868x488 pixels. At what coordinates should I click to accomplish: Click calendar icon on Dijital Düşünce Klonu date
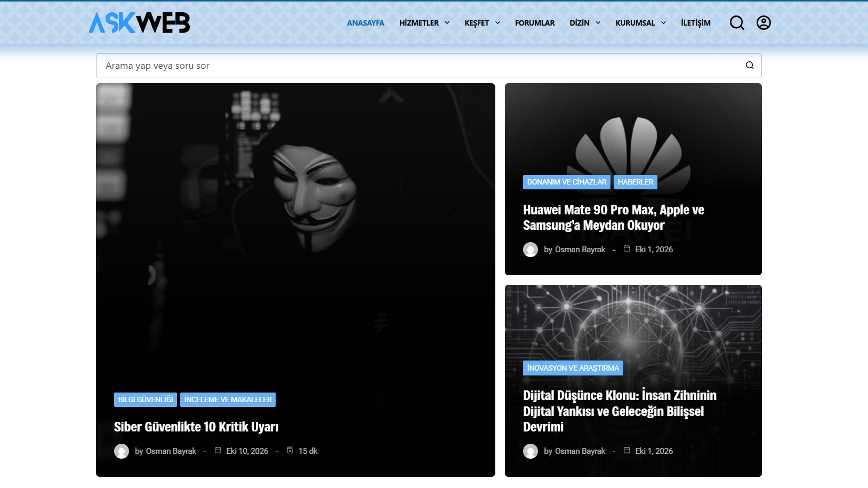pos(627,451)
